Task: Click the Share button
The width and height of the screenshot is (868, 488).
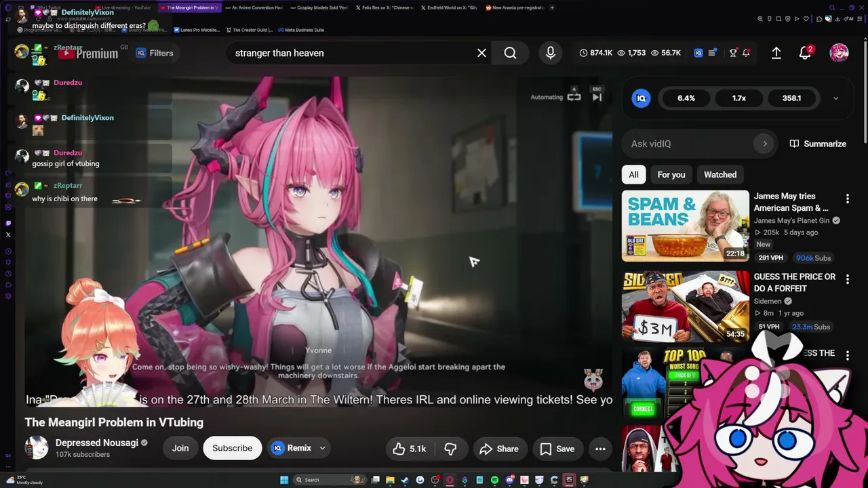Action: pos(499,449)
